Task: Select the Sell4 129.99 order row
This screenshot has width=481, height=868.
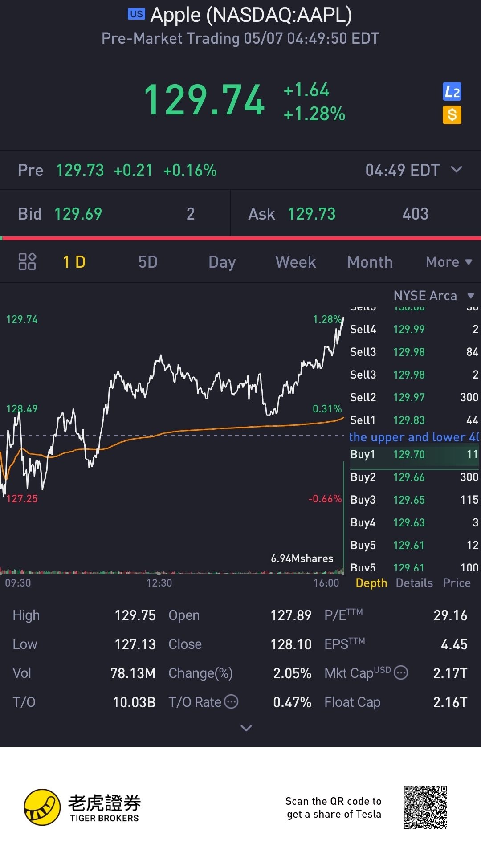Action: click(x=414, y=329)
